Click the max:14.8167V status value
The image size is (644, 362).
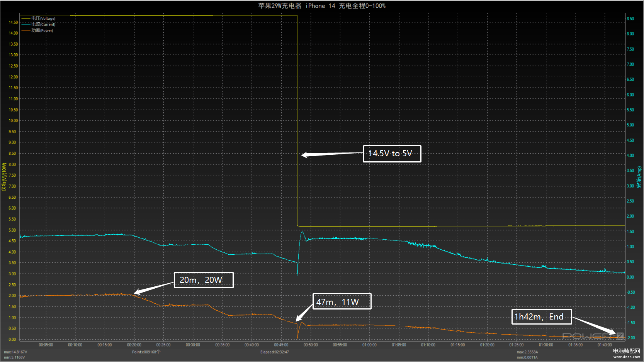point(15,352)
